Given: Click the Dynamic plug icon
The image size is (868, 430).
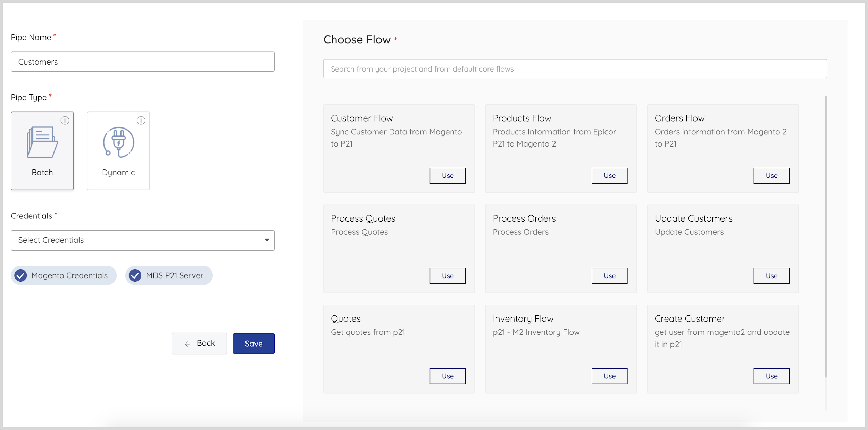Looking at the screenshot, I should (x=118, y=142).
